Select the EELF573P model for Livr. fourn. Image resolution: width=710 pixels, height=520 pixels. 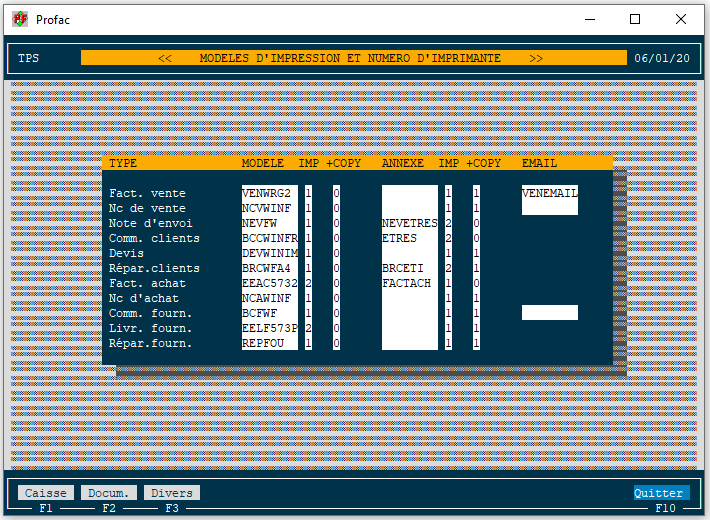pos(269,328)
